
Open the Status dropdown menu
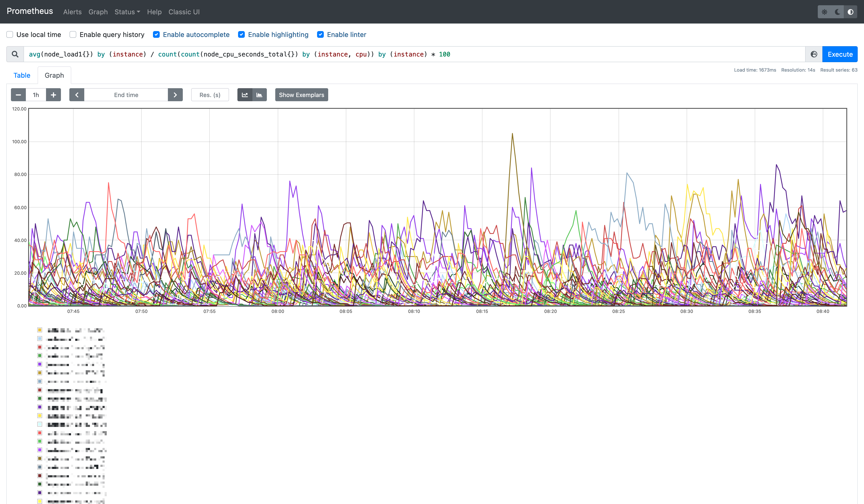click(x=127, y=12)
